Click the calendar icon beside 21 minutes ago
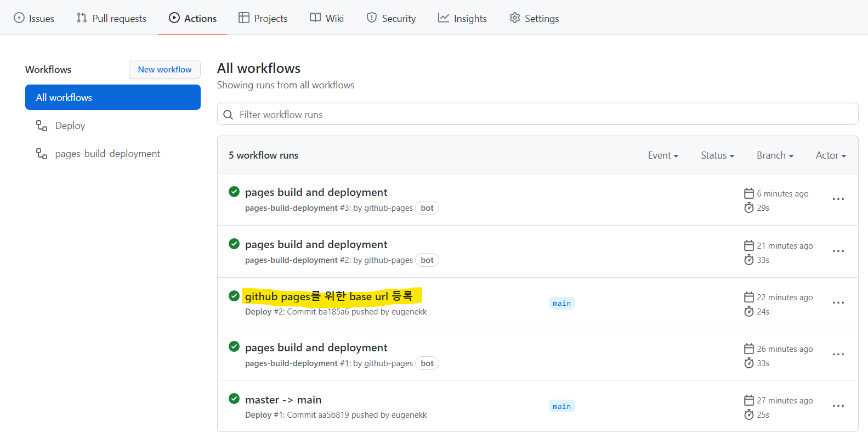The image size is (868, 432). 749,245
